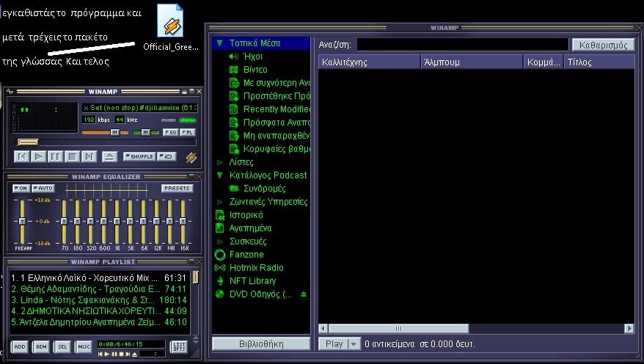This screenshot has height=364, width=644.
Task: Skip to next track in main player
Action: tap(89, 156)
